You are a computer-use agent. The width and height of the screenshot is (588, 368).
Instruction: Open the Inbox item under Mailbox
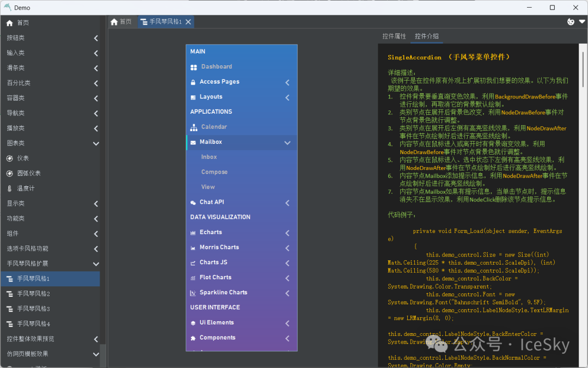click(x=209, y=157)
